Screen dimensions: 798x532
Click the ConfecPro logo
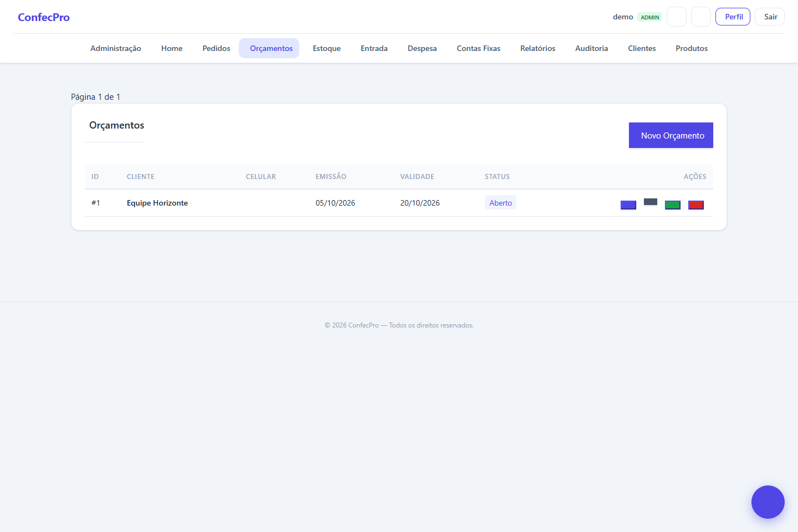point(44,17)
